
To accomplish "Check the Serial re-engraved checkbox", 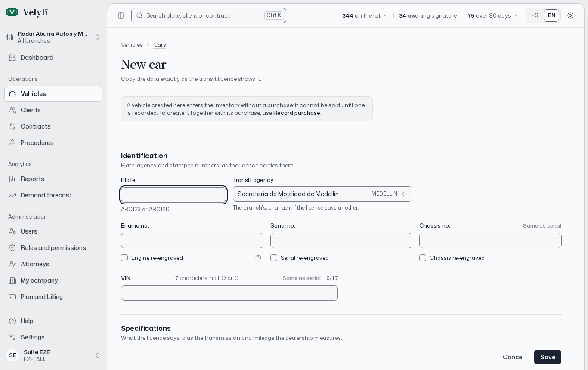I will pos(274,258).
